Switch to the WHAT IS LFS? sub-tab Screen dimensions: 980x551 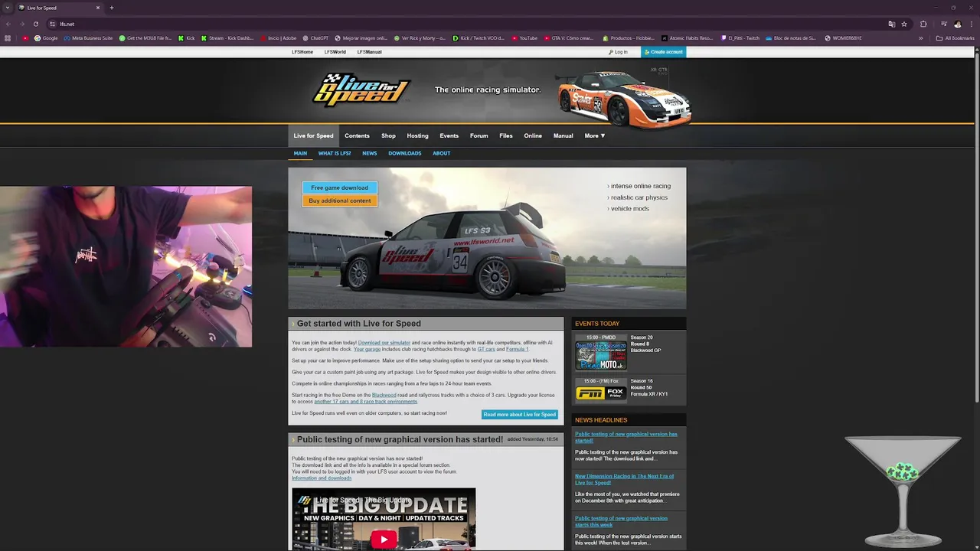pyautogui.click(x=335, y=153)
